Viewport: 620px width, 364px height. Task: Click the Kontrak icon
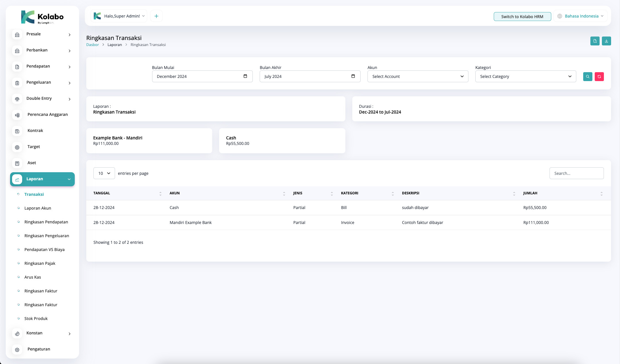click(x=17, y=131)
